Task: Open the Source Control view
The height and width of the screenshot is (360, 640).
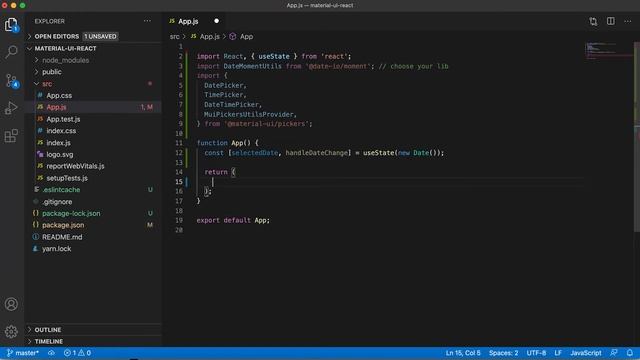Action: point(11,80)
